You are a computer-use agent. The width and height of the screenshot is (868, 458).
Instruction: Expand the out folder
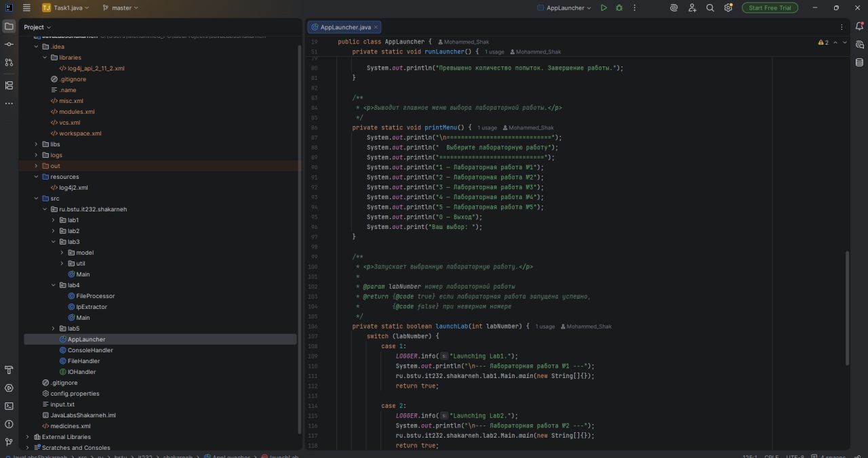(x=37, y=166)
